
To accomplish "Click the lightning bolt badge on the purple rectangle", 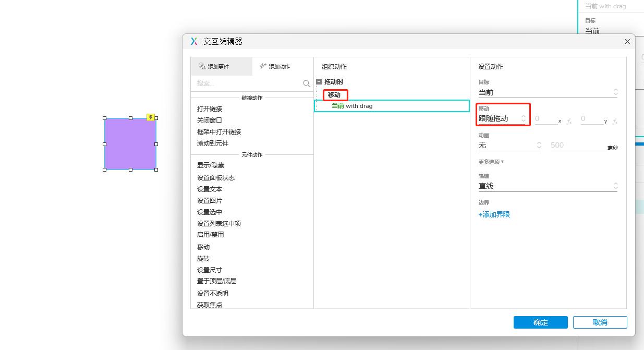I will point(151,117).
